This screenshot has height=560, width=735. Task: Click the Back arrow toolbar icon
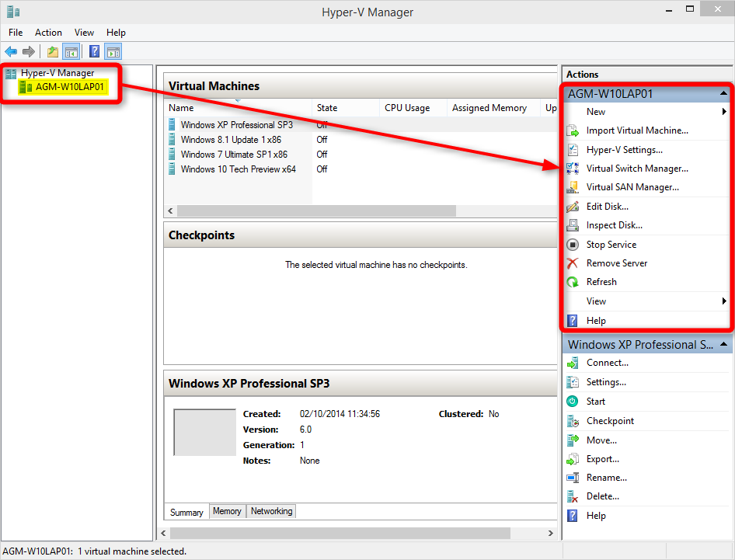pos(11,51)
